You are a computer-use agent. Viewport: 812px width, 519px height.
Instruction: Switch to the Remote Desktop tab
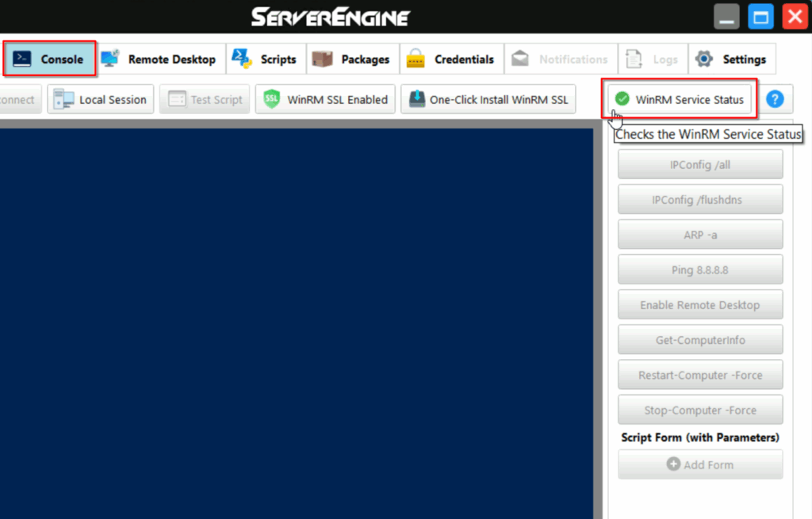pos(161,59)
